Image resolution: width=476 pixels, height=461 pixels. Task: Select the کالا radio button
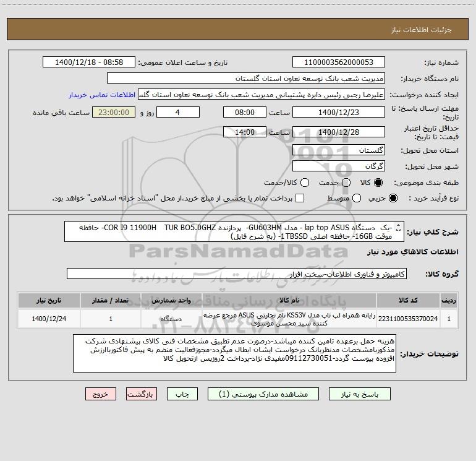(x=378, y=183)
